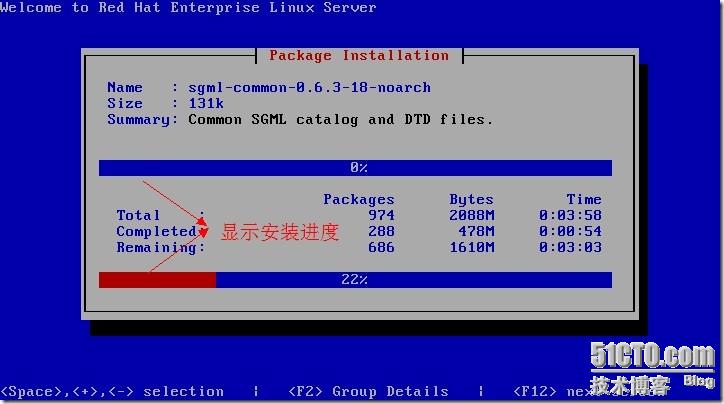Click the package size value 131k
The height and width of the screenshot is (404, 724).
206,103
